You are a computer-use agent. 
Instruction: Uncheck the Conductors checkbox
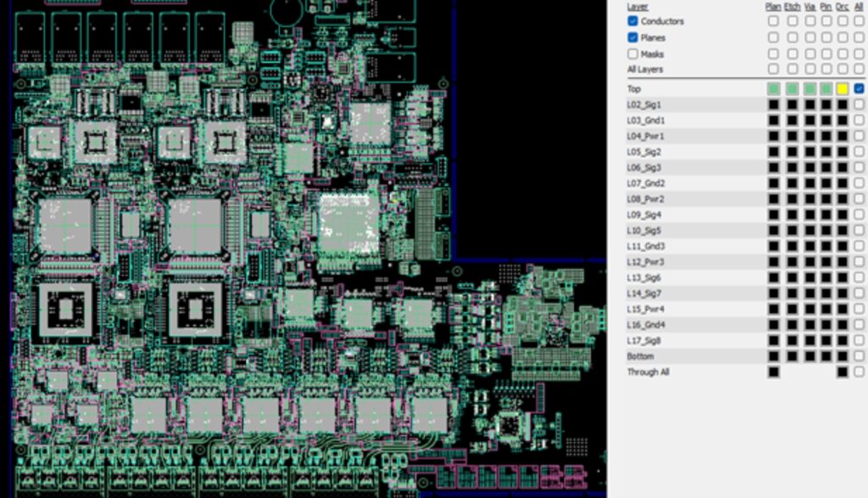(632, 21)
